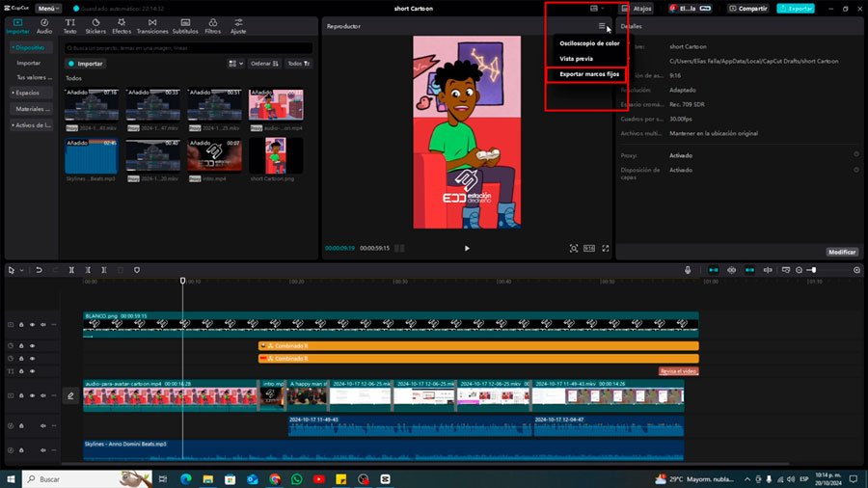Click the player zoom-focus icon

[x=574, y=249]
